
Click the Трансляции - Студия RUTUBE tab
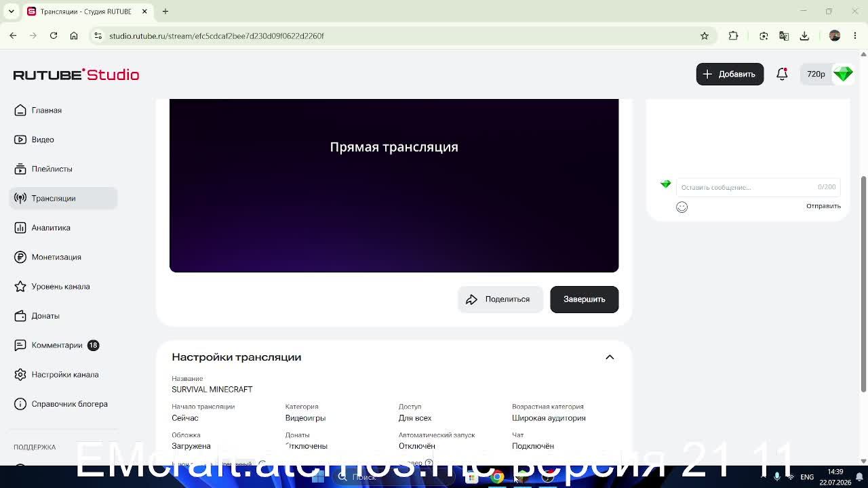[x=86, y=12]
